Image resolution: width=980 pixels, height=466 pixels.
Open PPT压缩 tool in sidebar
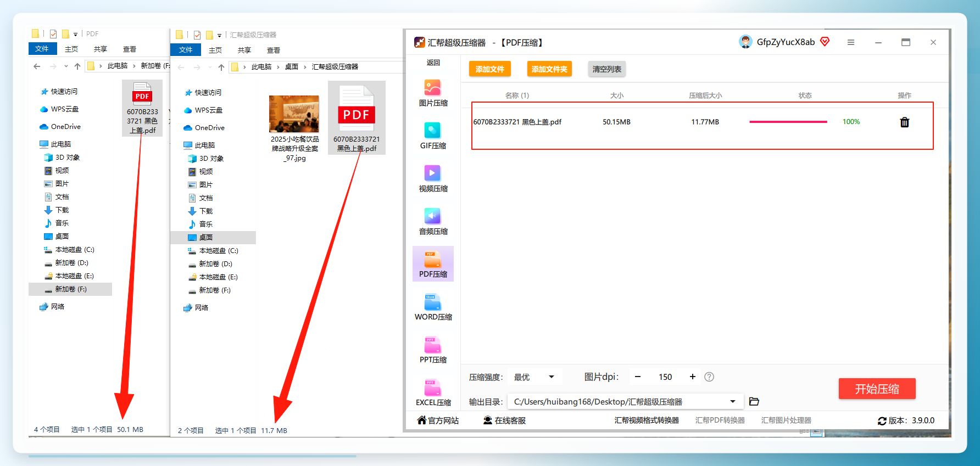coord(433,350)
